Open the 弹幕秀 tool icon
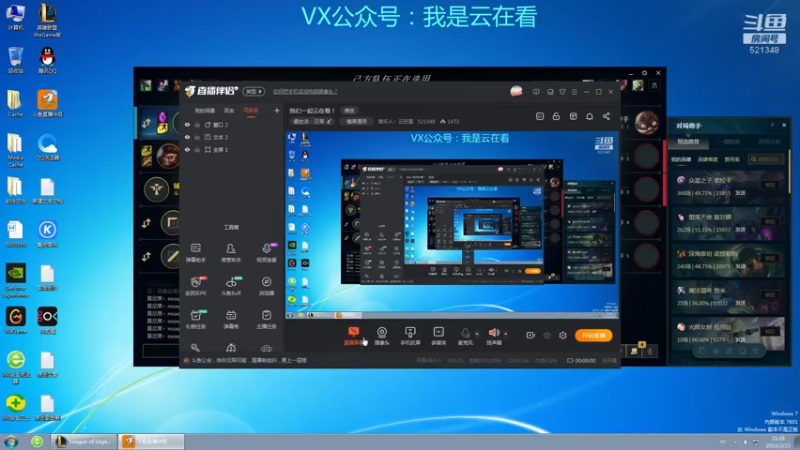 coord(231,319)
